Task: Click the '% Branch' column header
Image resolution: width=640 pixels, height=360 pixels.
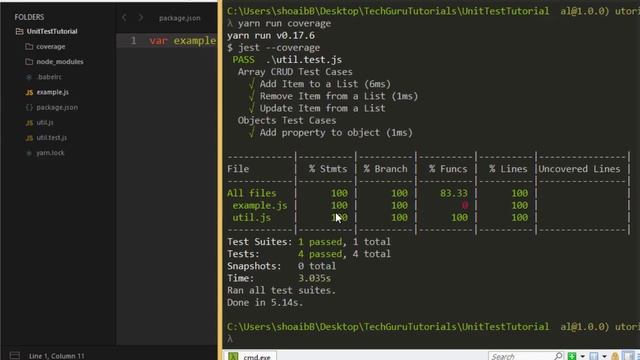Action: tap(385, 169)
